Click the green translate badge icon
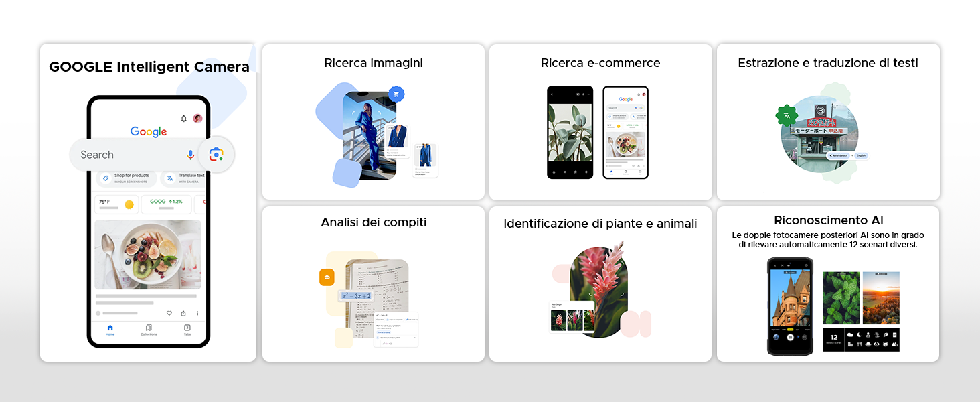The image size is (980, 402). (x=787, y=115)
